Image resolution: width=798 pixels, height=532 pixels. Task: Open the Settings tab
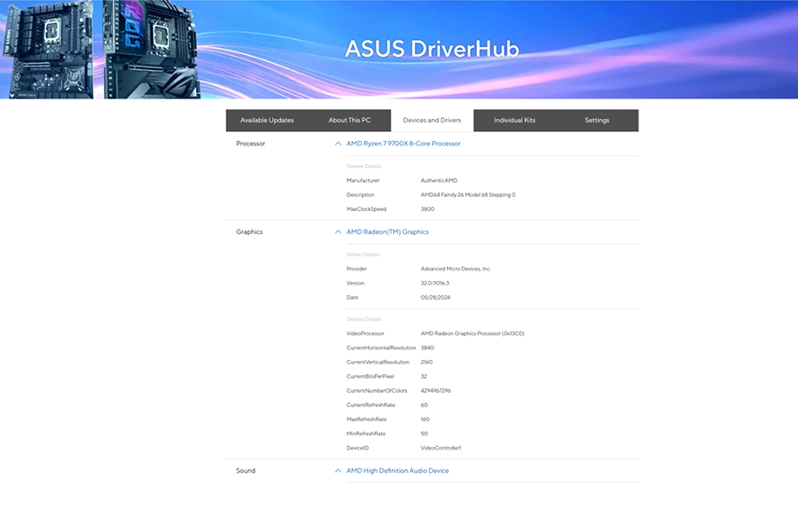pyautogui.click(x=597, y=120)
